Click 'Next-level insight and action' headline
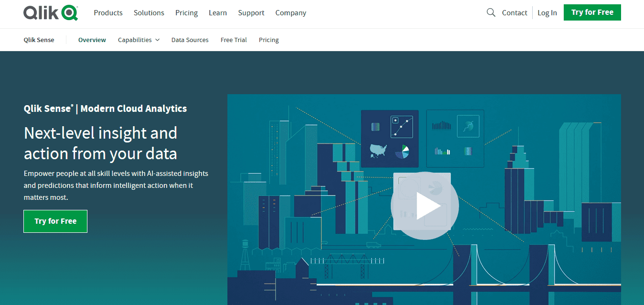Viewport: 644px width, 305px height. pos(101,143)
